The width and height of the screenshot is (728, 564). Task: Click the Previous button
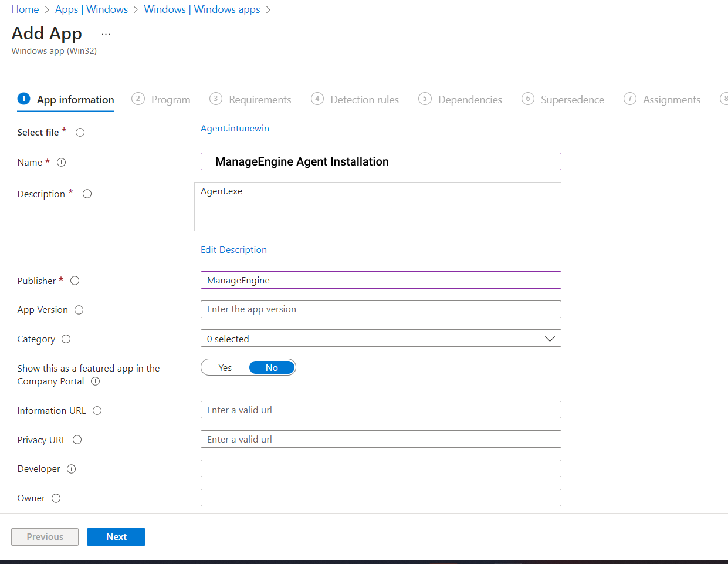[x=45, y=537]
